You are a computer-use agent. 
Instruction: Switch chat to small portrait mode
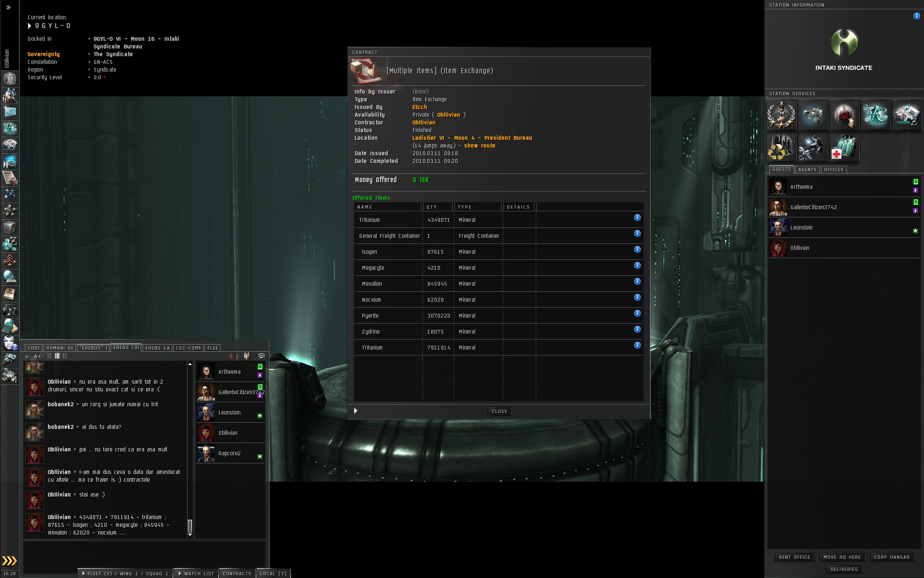[x=57, y=356]
